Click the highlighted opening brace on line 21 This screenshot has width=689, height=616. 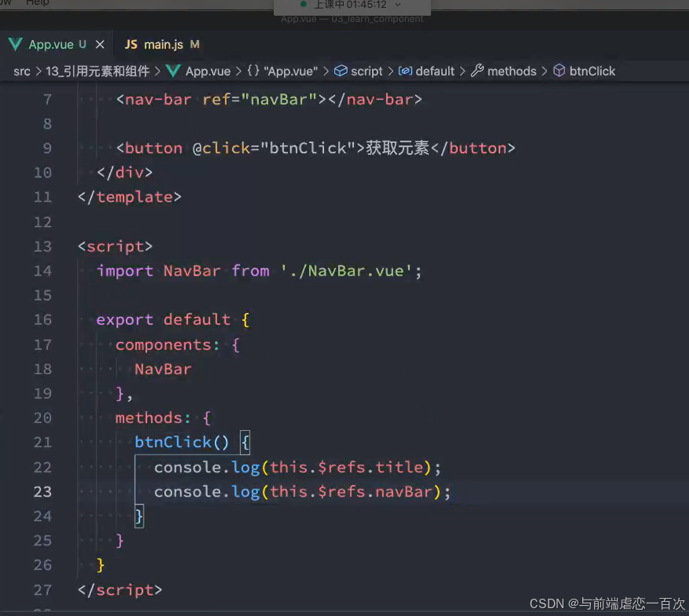point(245,443)
